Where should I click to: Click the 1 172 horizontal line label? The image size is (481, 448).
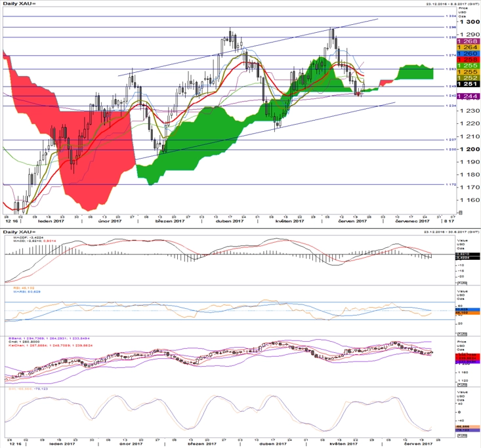(x=451, y=184)
